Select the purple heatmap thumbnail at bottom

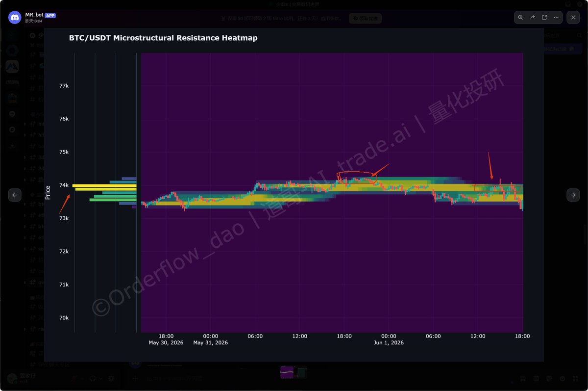pos(287,372)
